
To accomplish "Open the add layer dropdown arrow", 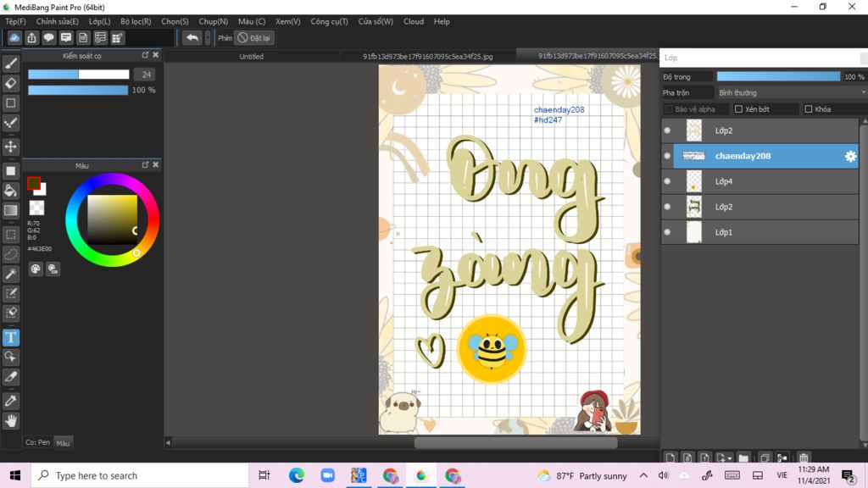I will pos(730,458).
